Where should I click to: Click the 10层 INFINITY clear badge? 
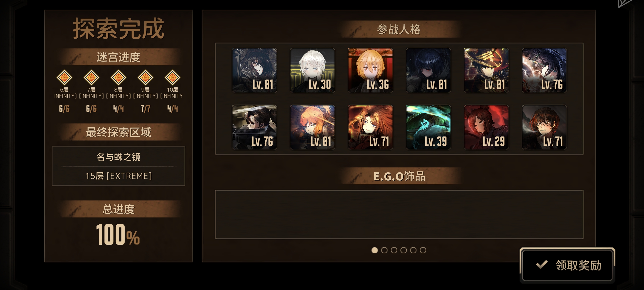[x=172, y=77]
